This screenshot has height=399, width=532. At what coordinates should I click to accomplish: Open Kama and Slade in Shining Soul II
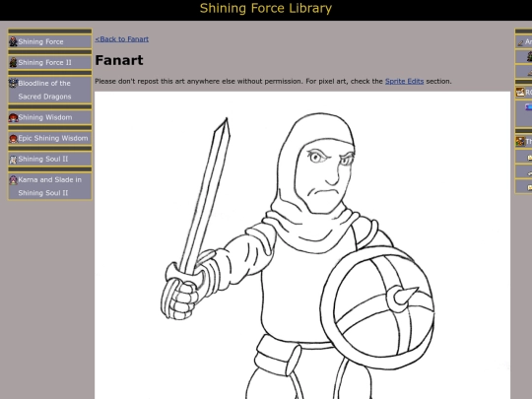50,186
